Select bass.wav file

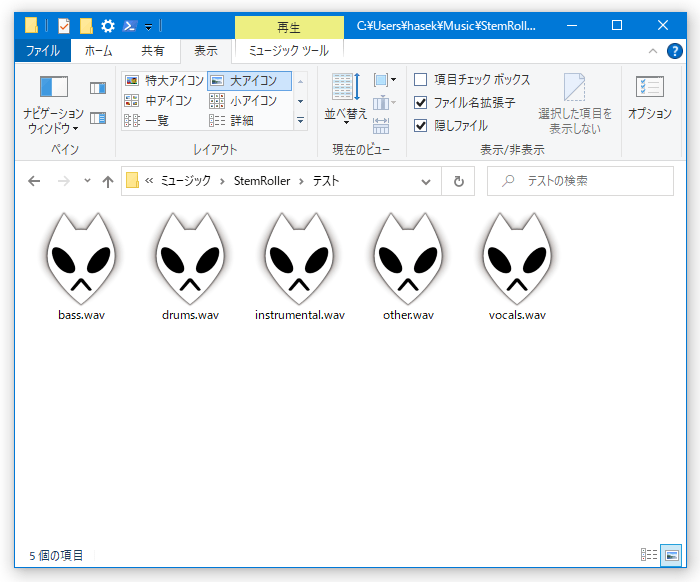click(81, 266)
